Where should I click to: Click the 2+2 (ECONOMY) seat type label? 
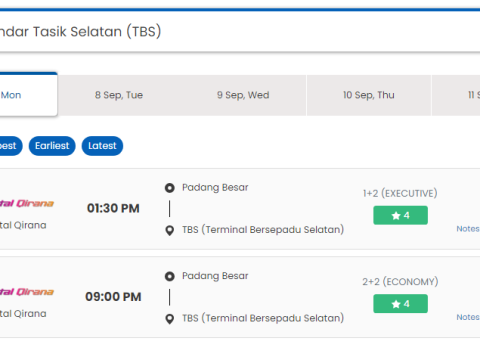(400, 282)
